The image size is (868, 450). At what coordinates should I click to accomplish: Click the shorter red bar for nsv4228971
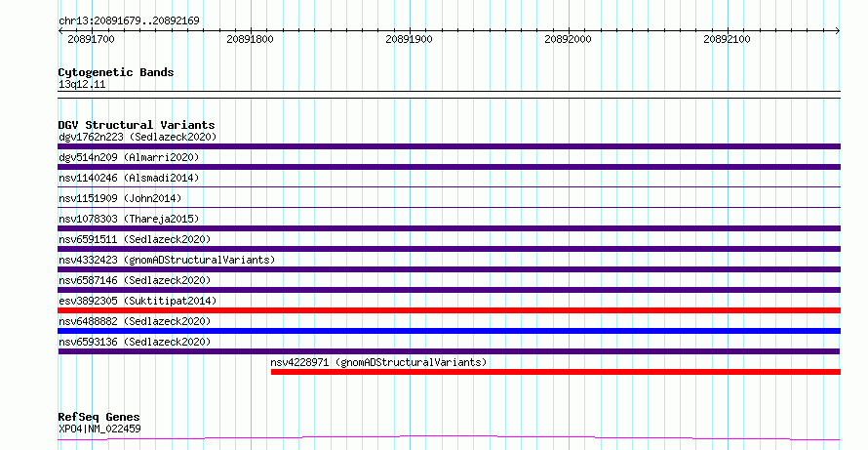point(556,372)
